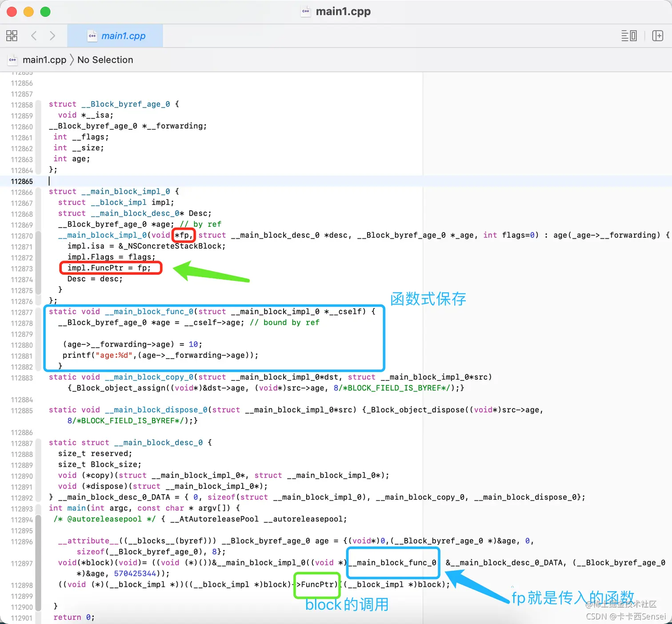Click the __main_block_func_0 function definition
672x624 pixels.
212,312
